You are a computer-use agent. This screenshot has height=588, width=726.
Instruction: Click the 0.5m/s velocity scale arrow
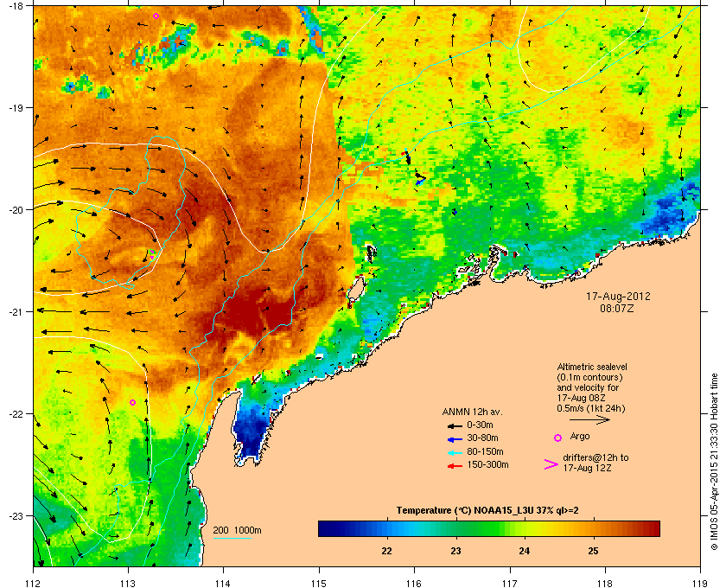(589, 420)
